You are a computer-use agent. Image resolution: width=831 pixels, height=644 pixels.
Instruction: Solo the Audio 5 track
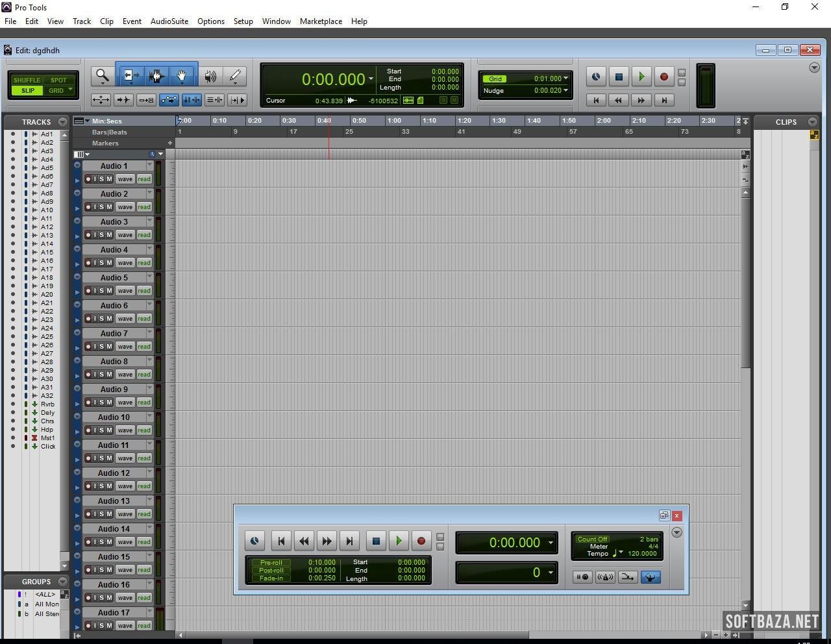pyautogui.click(x=101, y=291)
